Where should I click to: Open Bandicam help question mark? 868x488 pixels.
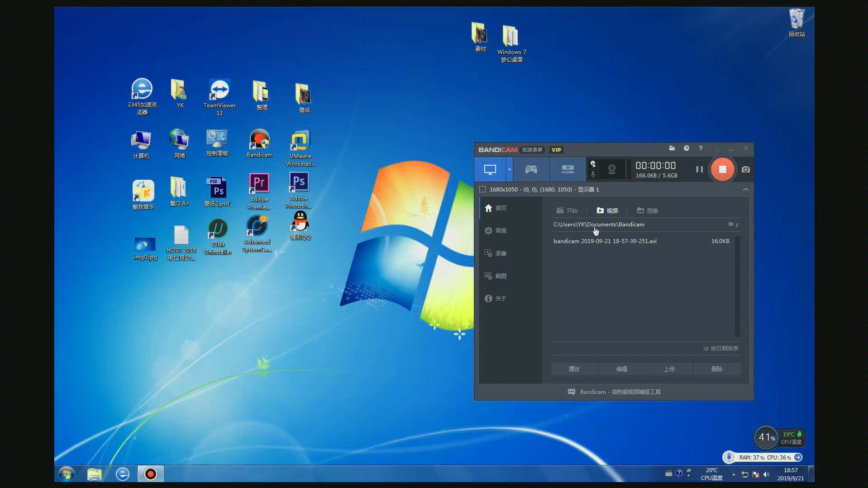click(701, 148)
